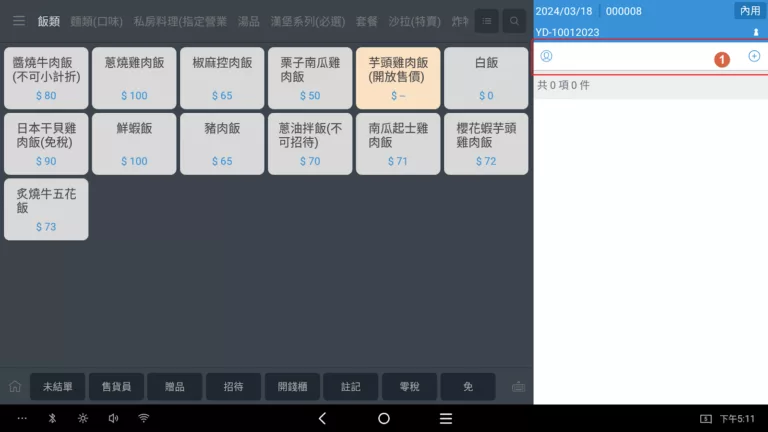The image size is (768, 432).
Task: Open the hamburger menu at top left
Action: coord(18,21)
